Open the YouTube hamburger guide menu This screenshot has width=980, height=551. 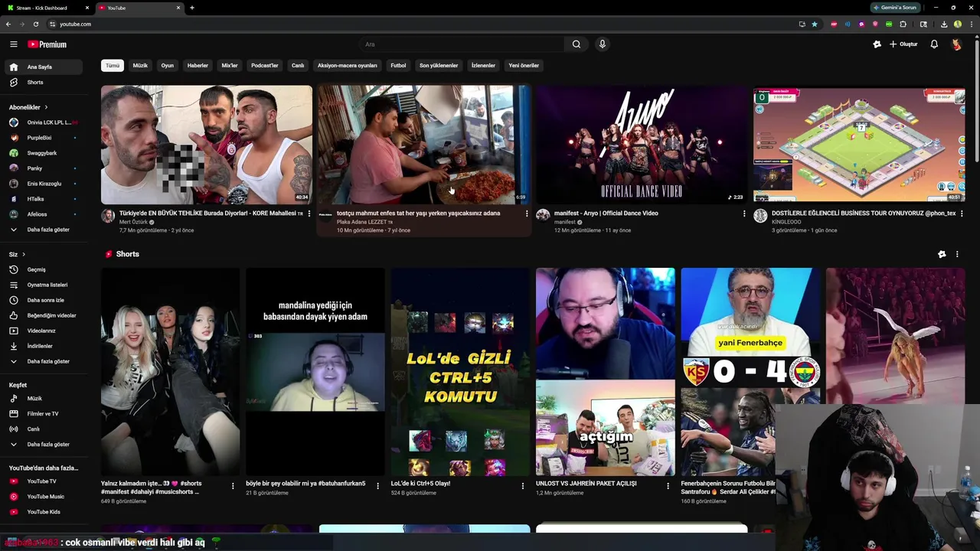click(x=13, y=44)
